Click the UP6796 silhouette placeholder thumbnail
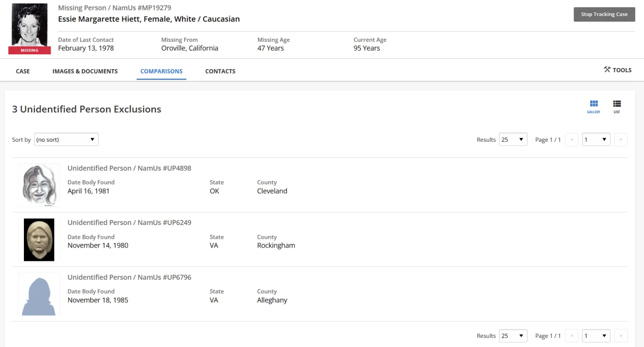The image size is (644, 347). [39, 295]
